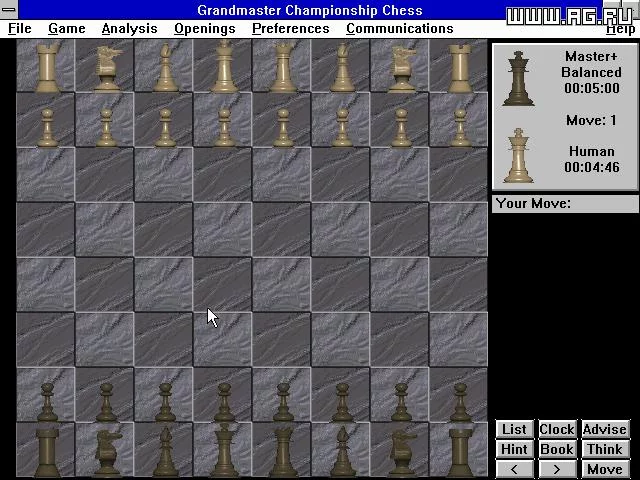Open the Preferences menu
This screenshot has width=640, height=480.
coord(291,29)
